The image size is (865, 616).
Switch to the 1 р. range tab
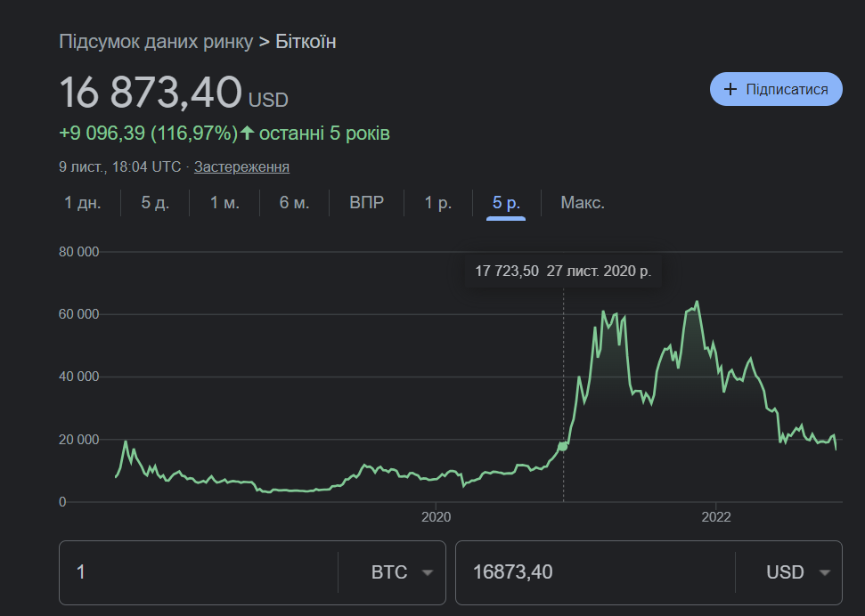pyautogui.click(x=437, y=203)
